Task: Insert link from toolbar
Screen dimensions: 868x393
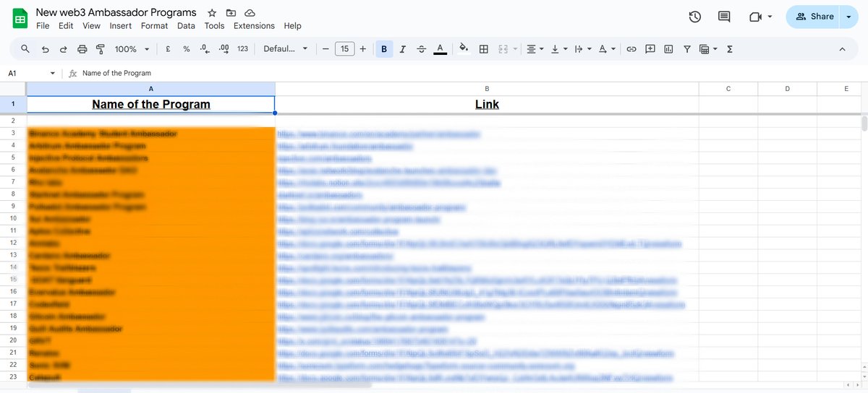Action: [x=631, y=49]
